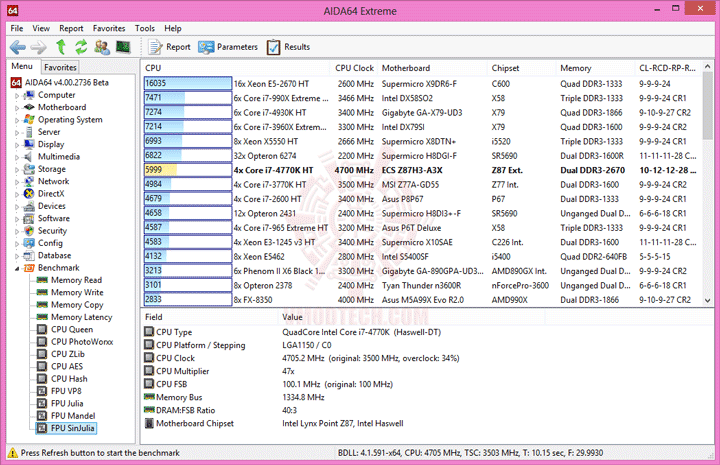Click the results list scroll up arrow

tap(708, 67)
